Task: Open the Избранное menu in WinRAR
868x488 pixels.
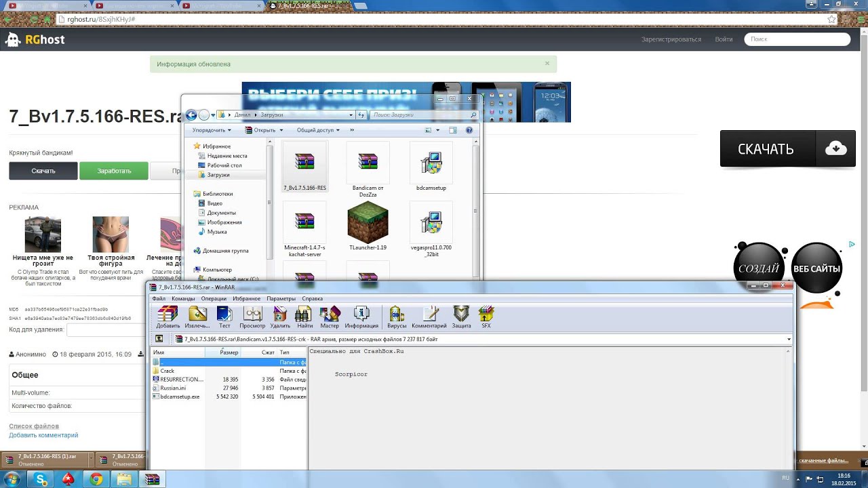Action: 246,298
